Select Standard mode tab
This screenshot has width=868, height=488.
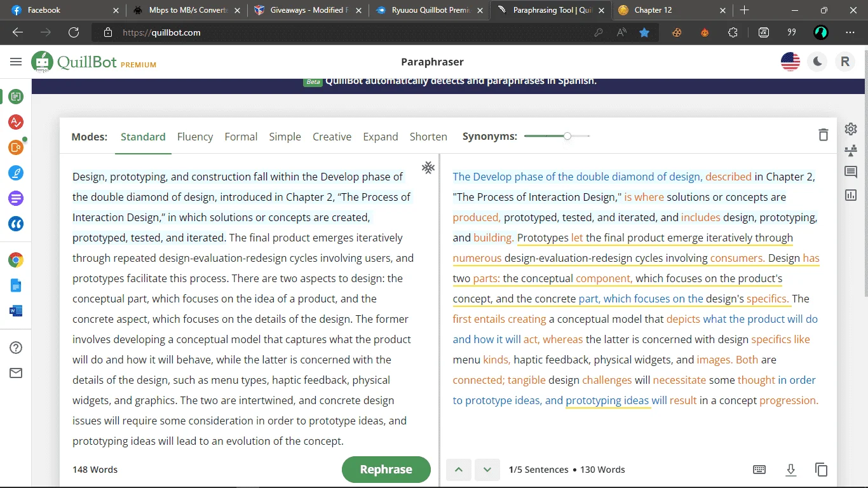143,137
